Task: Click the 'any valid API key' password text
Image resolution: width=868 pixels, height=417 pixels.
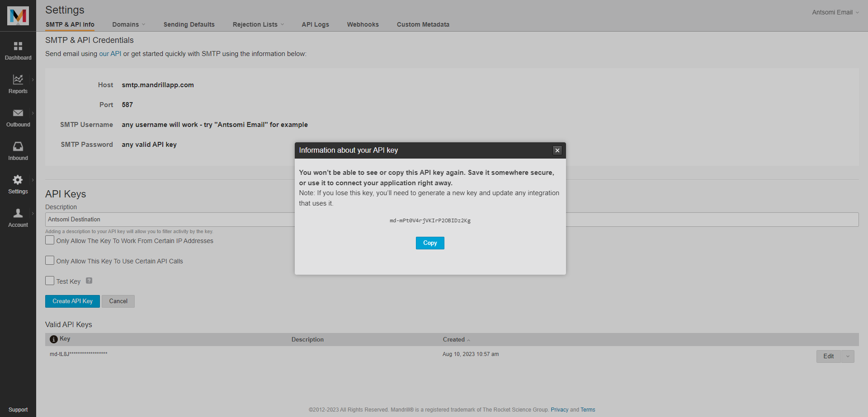Action: point(149,145)
